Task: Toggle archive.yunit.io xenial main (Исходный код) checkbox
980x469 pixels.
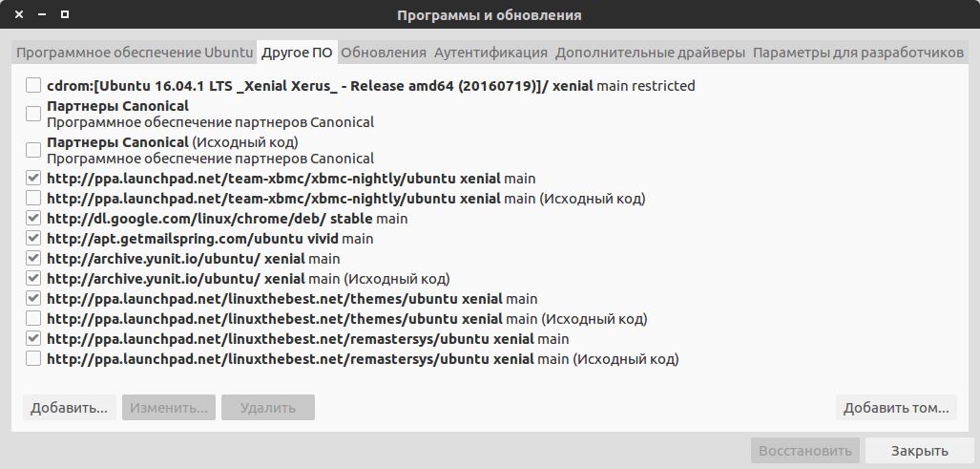Action: (x=33, y=278)
